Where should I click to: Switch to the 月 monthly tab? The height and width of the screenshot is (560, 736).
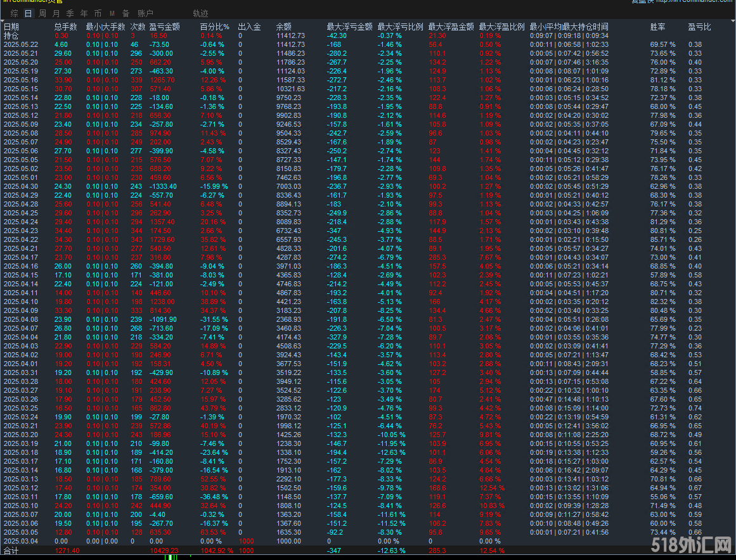point(56,13)
